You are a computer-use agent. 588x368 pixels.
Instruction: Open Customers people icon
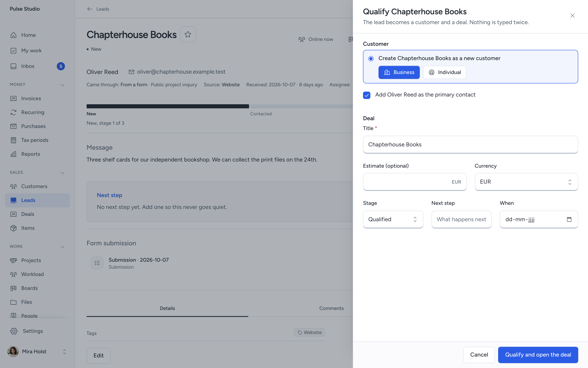[x=13, y=186]
